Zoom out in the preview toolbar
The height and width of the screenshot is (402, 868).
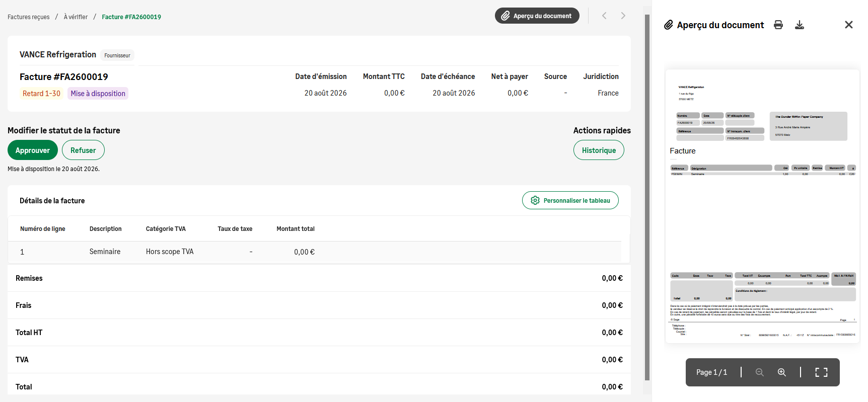coord(760,372)
